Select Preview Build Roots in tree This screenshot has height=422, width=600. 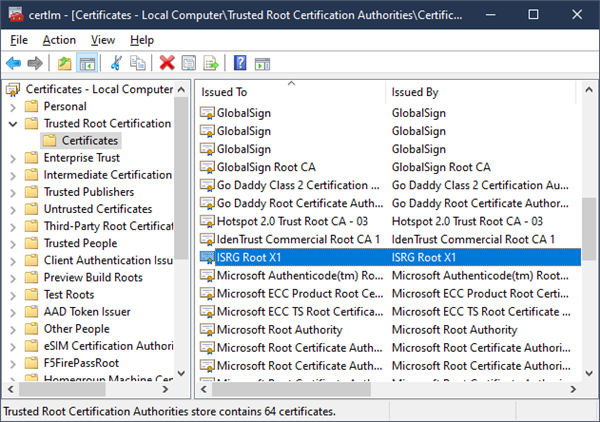93,277
